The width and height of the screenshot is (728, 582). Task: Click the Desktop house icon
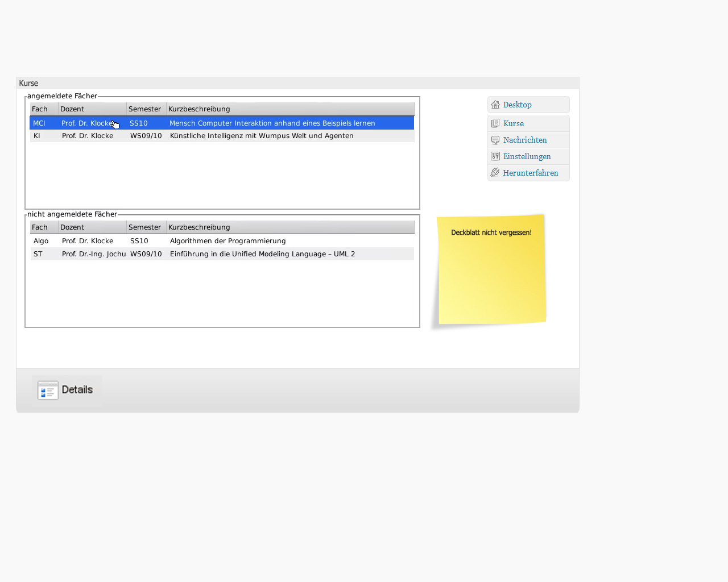click(495, 105)
